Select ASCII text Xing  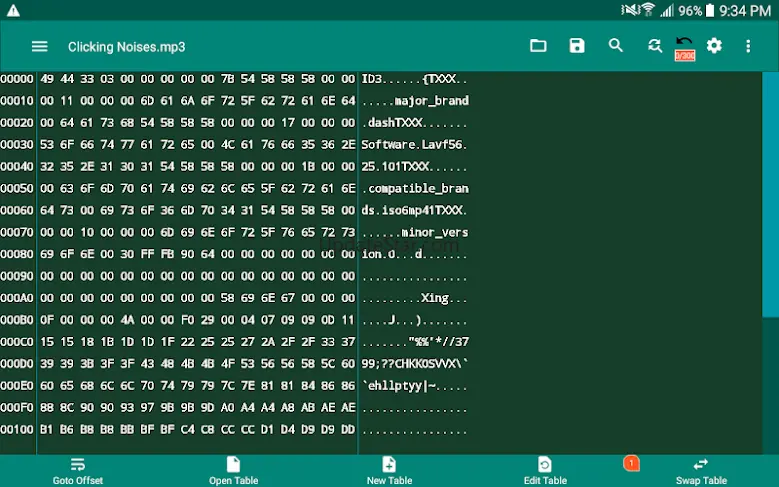[435, 298]
